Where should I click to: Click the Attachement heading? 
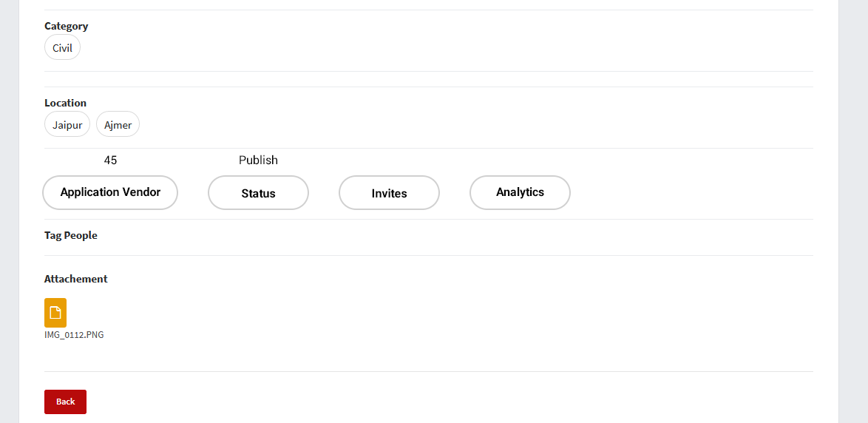point(75,280)
